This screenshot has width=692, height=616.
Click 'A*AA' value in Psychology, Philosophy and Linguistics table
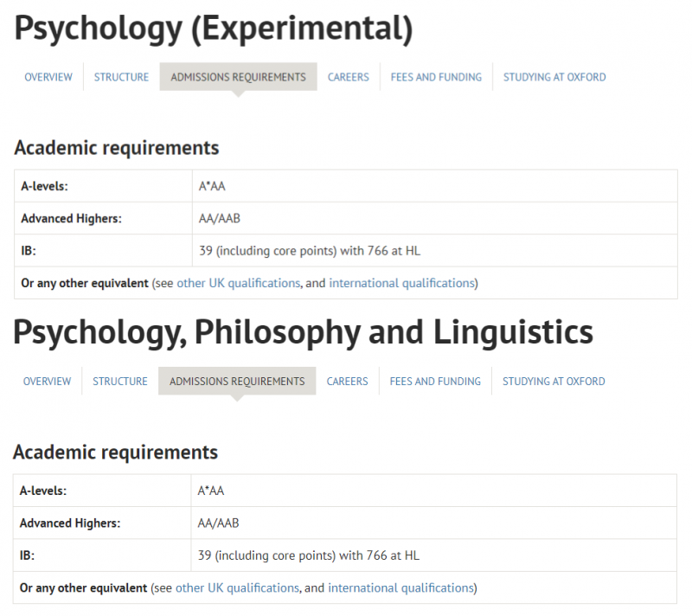[211, 491]
